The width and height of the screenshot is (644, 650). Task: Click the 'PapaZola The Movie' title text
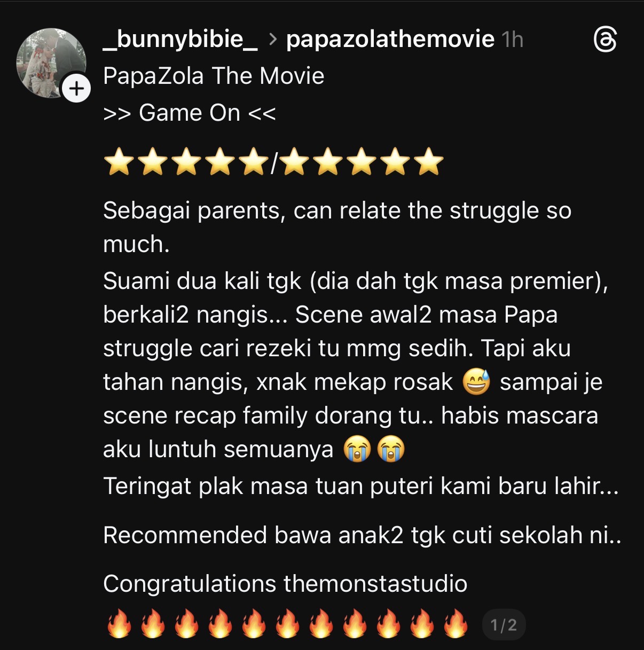[214, 76]
